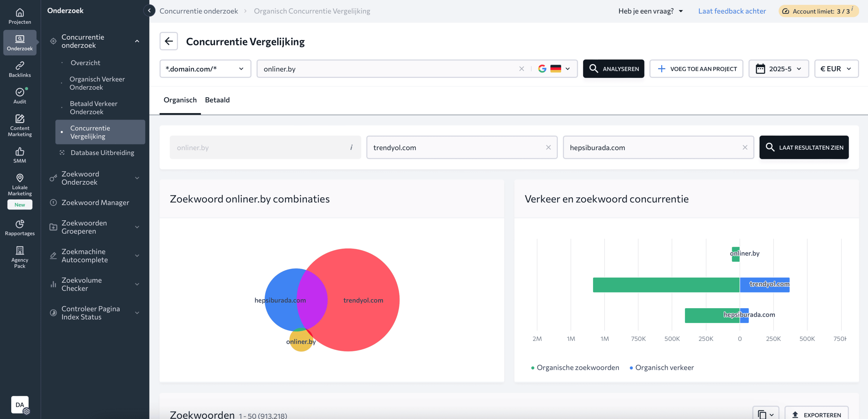Click the Account limiet 3/3 badge
Image resolution: width=868 pixels, height=419 pixels.
[818, 11]
